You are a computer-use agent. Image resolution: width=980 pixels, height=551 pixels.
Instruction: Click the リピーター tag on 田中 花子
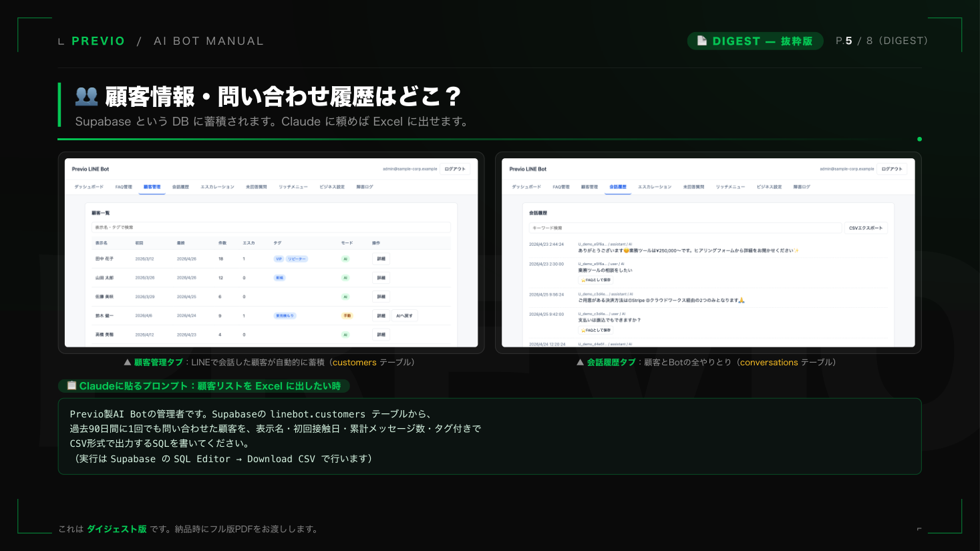point(297,258)
